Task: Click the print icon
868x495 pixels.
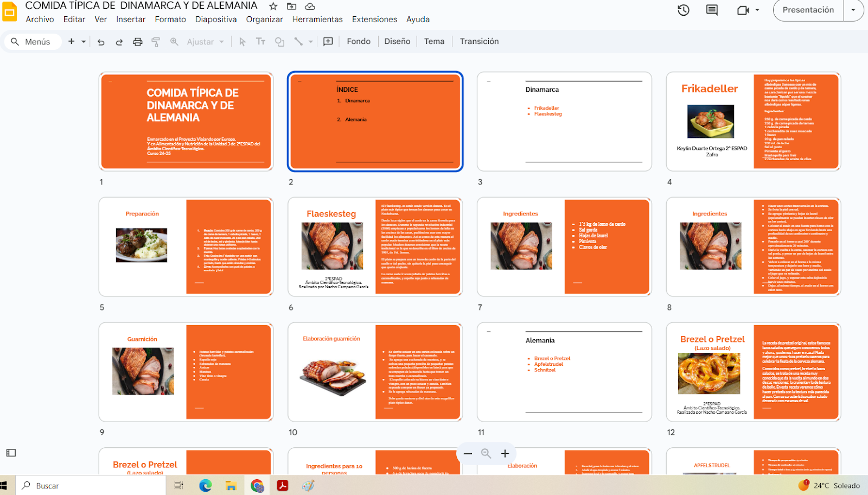Action: 138,42
